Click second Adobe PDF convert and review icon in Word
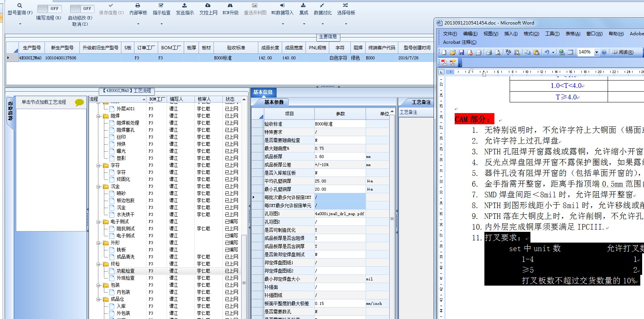Screen dimensions: 644x319 453,62
